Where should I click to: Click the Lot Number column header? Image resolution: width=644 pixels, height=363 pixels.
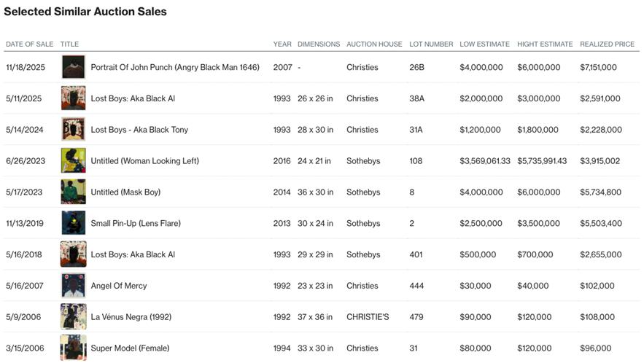tap(431, 44)
